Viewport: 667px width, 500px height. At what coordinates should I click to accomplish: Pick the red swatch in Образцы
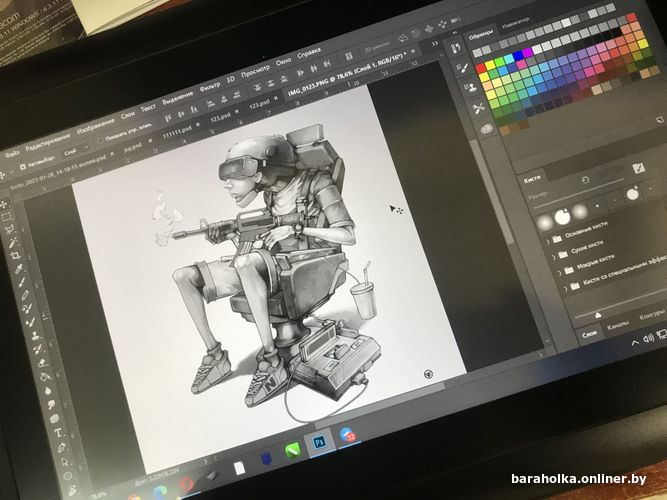pyautogui.click(x=481, y=69)
